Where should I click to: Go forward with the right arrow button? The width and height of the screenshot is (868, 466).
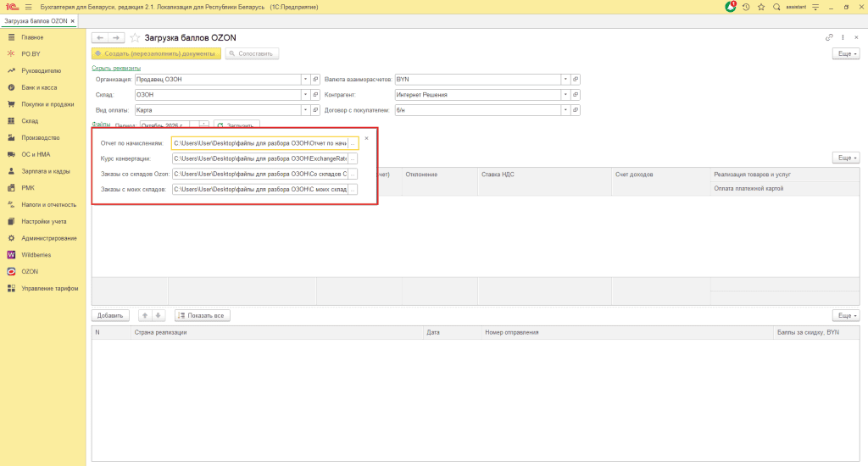coord(115,37)
